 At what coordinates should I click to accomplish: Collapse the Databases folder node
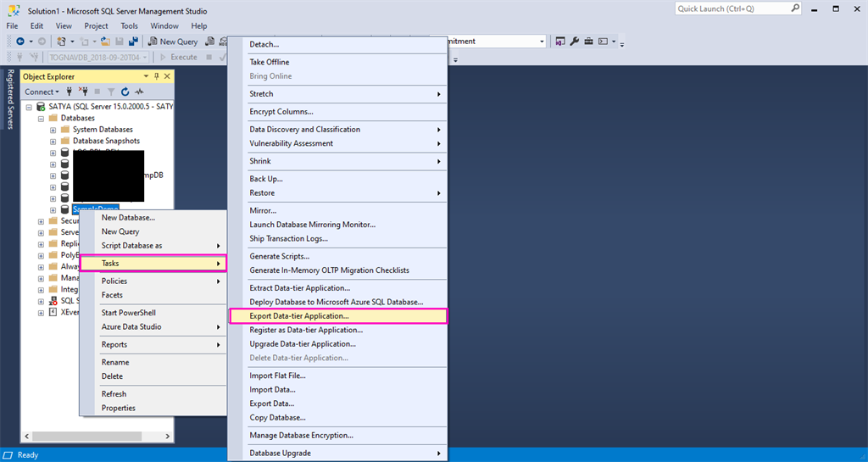click(41, 119)
